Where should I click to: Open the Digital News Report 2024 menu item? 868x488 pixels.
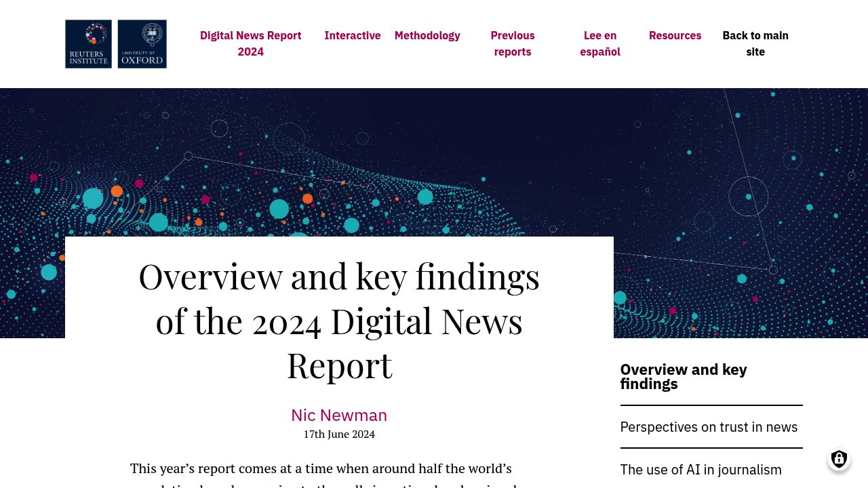tap(251, 43)
